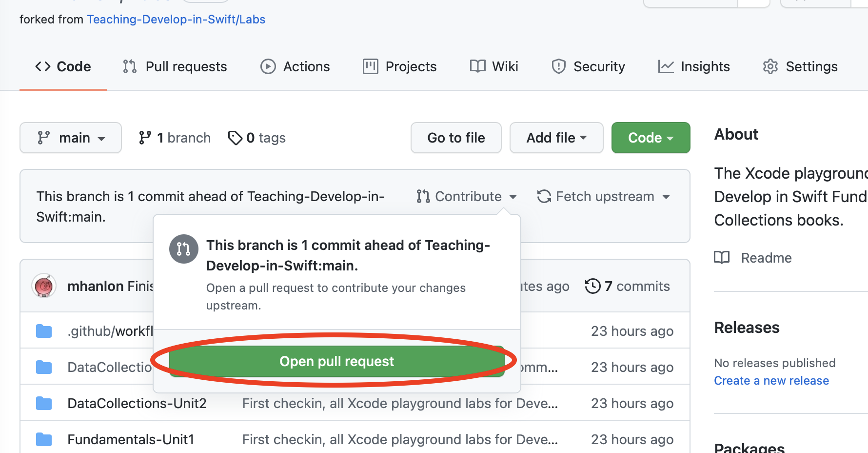Open the Actions tab
This screenshot has height=453, width=868.
295,66
